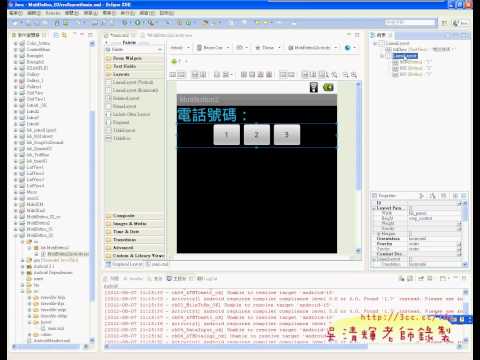Select main.xml under layout folder
Screen dimensions: 480x360
53,328
